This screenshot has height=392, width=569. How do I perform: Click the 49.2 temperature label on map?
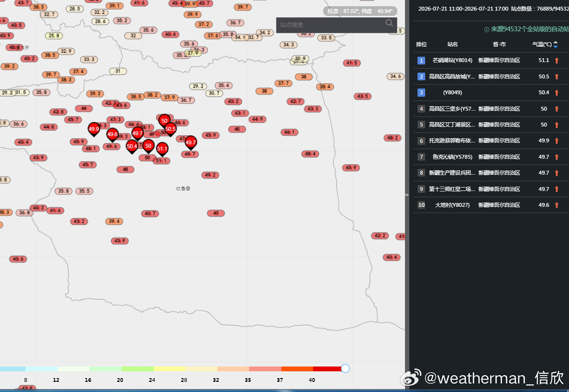tap(210, 175)
